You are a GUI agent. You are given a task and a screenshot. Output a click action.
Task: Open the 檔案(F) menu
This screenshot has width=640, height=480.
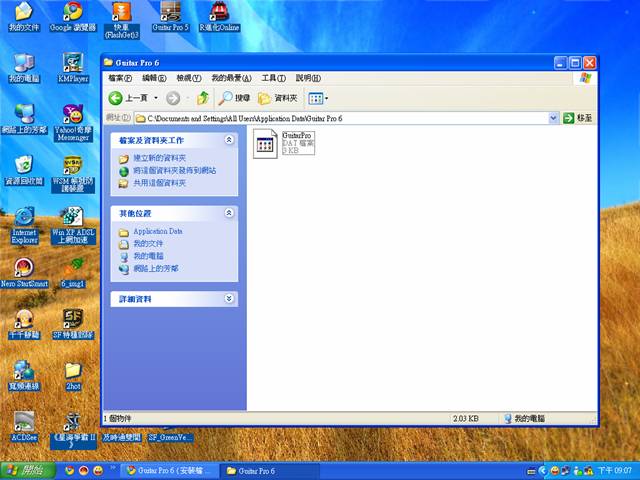(x=120, y=78)
